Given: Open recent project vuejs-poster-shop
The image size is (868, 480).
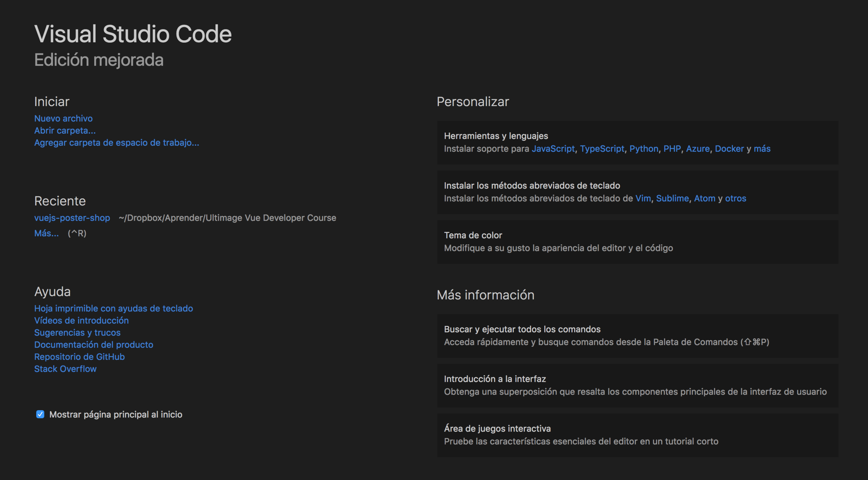Looking at the screenshot, I should [x=72, y=218].
